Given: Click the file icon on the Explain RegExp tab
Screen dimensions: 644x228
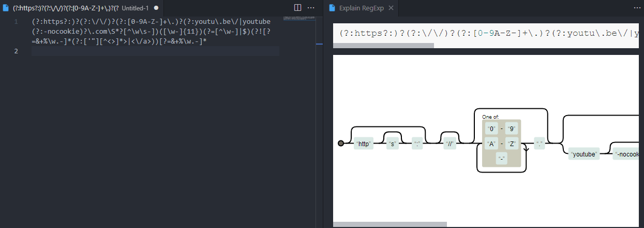Looking at the screenshot, I should [x=332, y=8].
